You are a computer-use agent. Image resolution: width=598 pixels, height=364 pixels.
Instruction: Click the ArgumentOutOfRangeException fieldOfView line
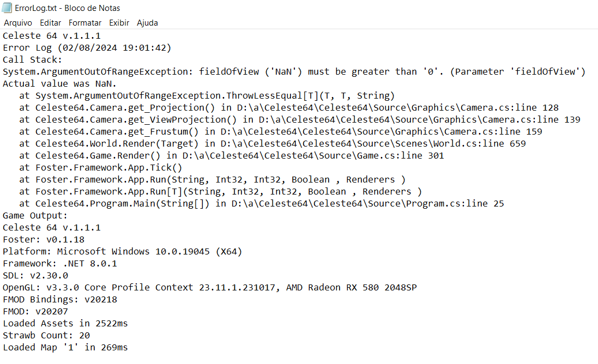(x=294, y=72)
